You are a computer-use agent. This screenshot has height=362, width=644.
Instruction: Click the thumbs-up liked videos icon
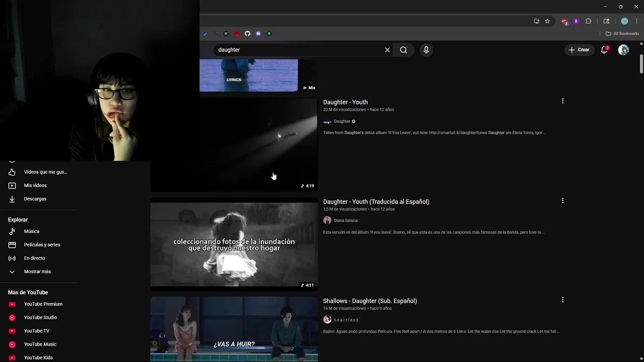12,172
